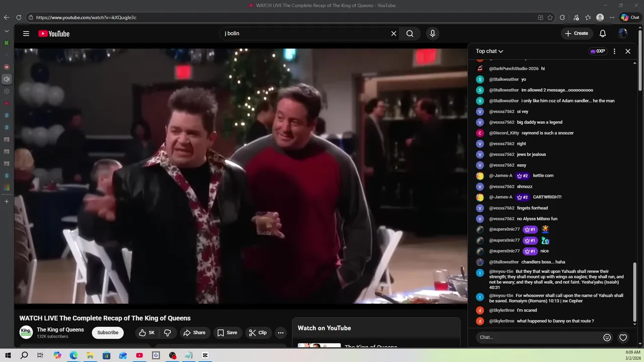View the 0XP chat points badge

coord(598,51)
